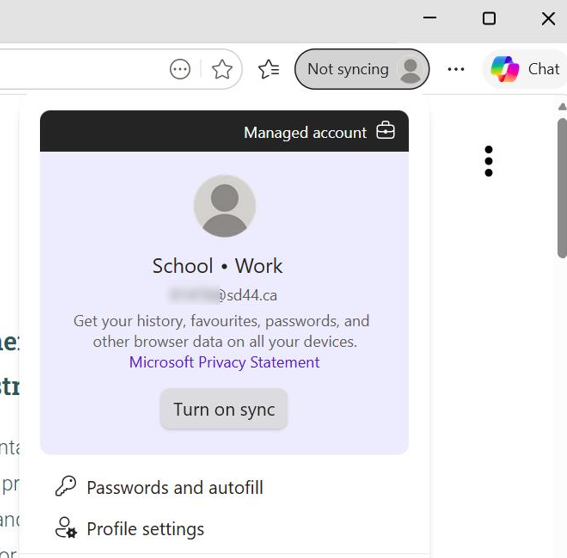Screen dimensions: 567x558
Task: Click the @sd44.ca email address
Action: (x=222, y=295)
